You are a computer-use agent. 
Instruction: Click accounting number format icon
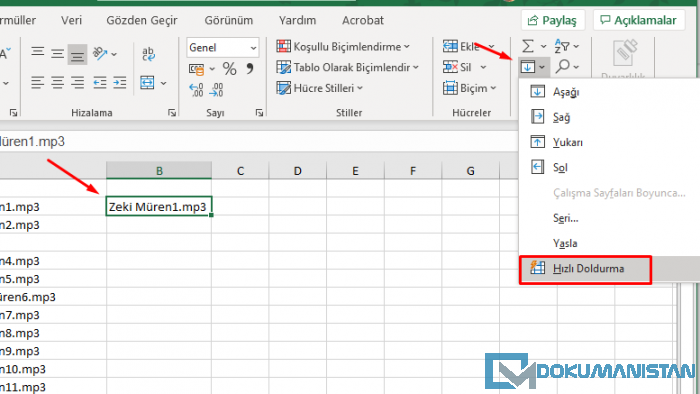coord(196,69)
